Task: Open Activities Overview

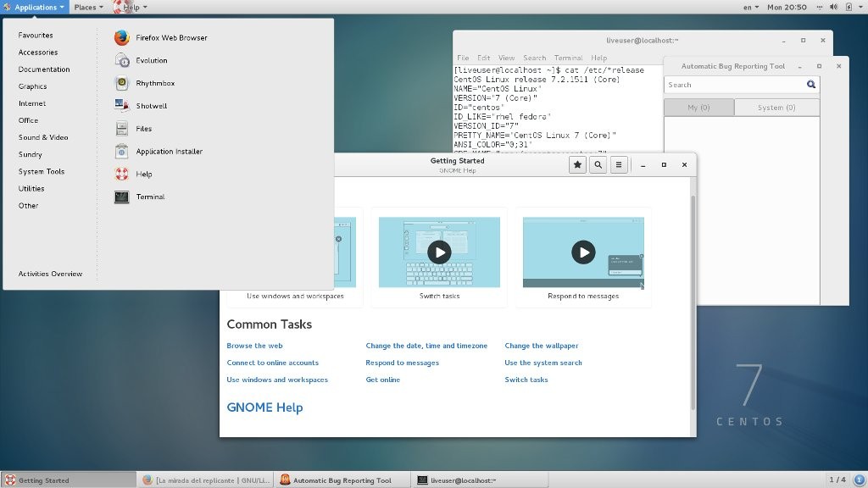Action: click(50, 274)
